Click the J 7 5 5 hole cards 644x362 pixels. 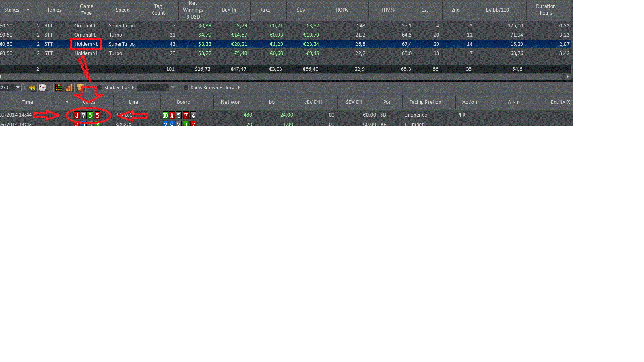click(x=87, y=115)
